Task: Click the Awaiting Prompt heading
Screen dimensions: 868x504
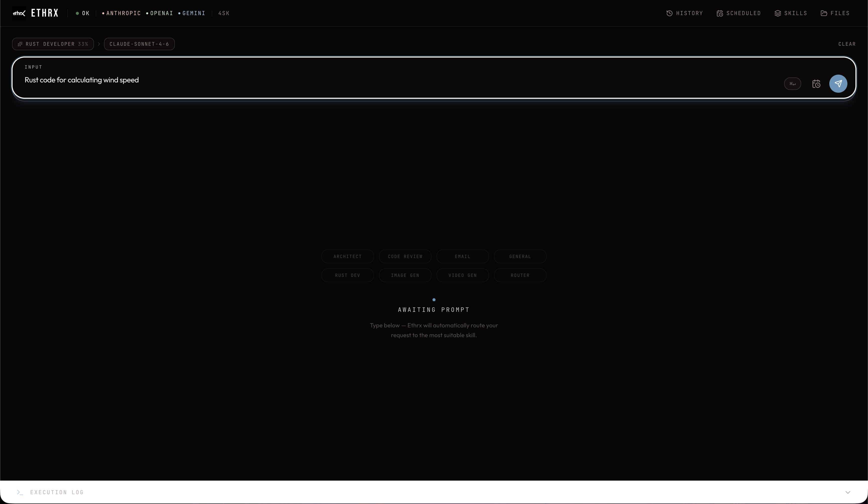Action: [434, 310]
